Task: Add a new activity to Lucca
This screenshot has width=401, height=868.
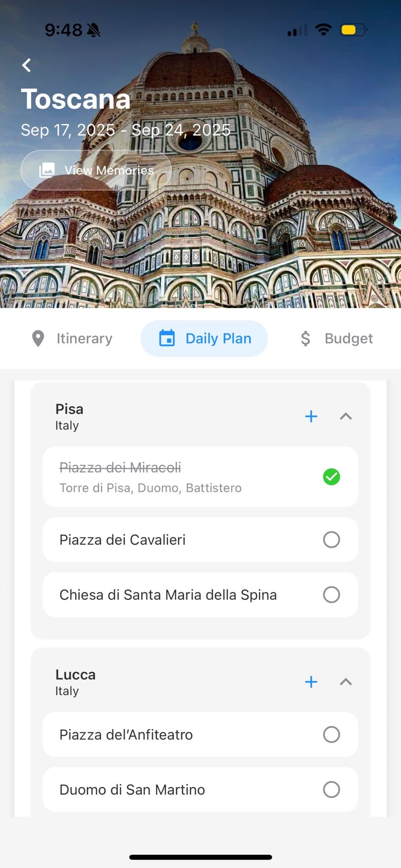Action: 311,682
